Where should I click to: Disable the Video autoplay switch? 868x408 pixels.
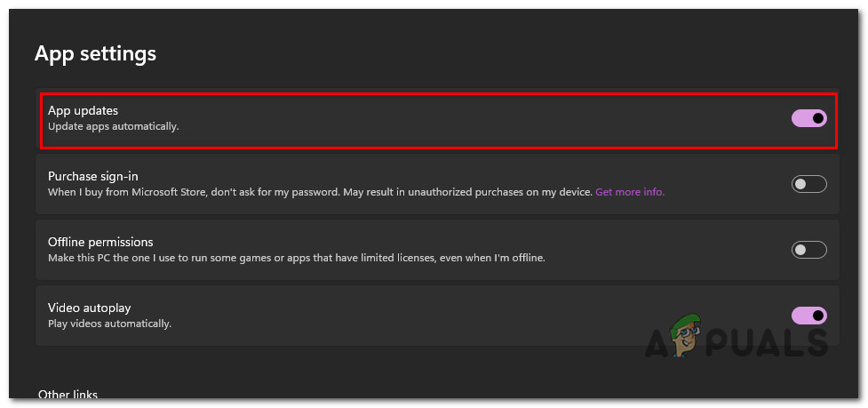(808, 316)
